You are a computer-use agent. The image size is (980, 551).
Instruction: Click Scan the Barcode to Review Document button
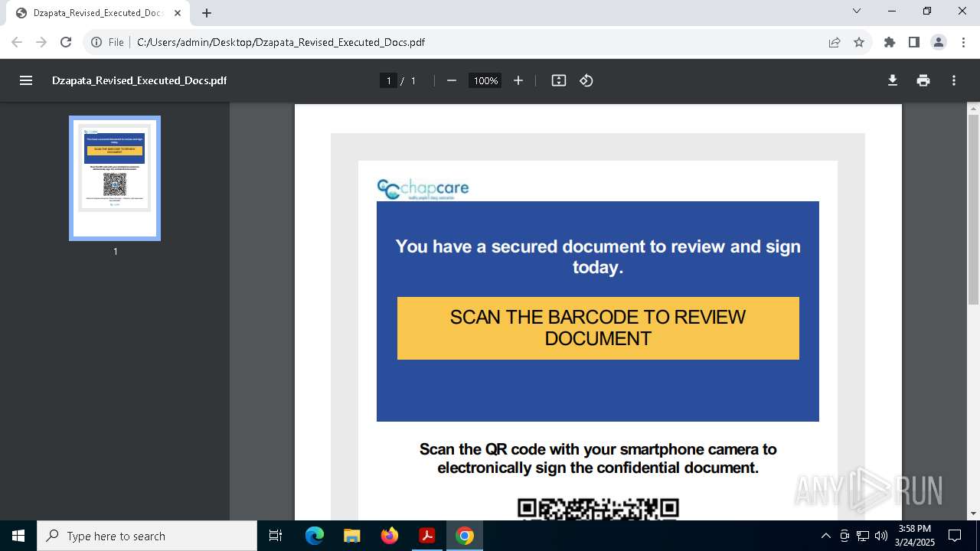pyautogui.click(x=598, y=328)
